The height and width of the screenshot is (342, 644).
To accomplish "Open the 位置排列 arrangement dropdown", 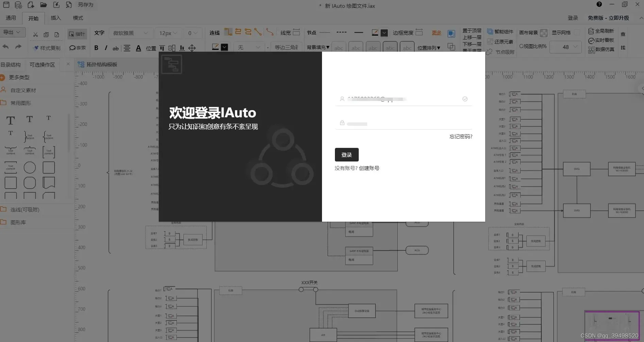I will pyautogui.click(x=429, y=48).
